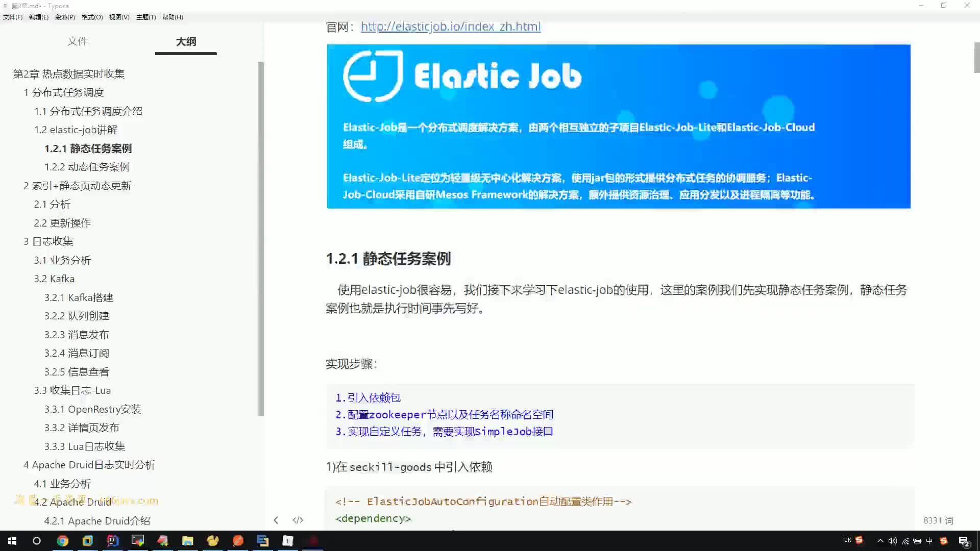Toggle the Chinese IME indicator

point(929,541)
